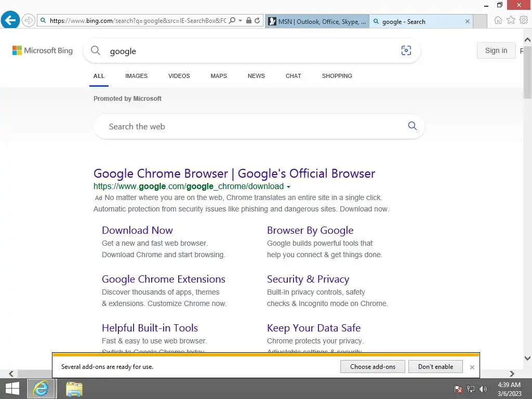Open the Helpful Built-in Tools link

pos(150,328)
